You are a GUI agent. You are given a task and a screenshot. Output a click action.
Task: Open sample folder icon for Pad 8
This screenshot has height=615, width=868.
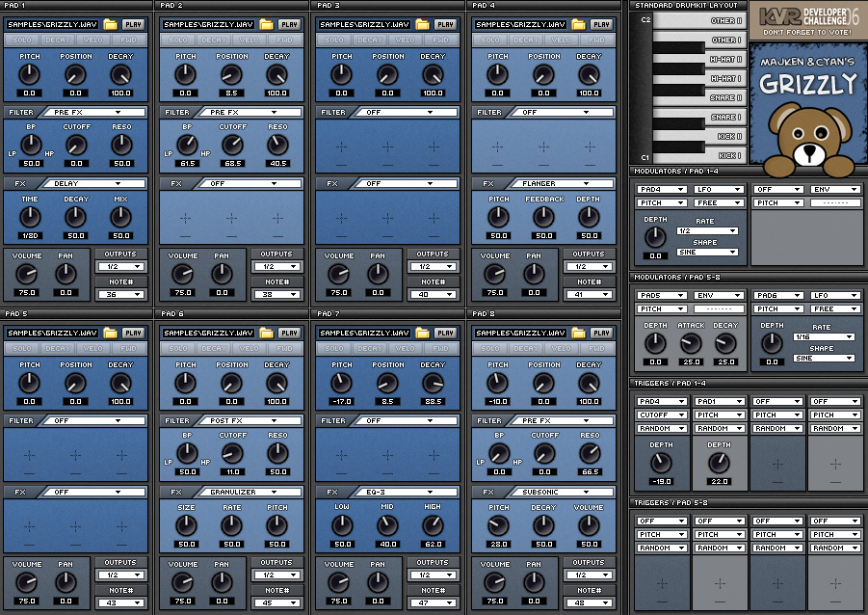click(578, 333)
